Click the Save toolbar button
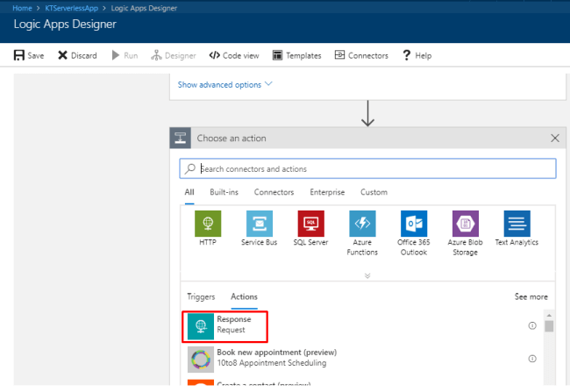Image resolution: width=570 pixels, height=392 pixels. 29,55
